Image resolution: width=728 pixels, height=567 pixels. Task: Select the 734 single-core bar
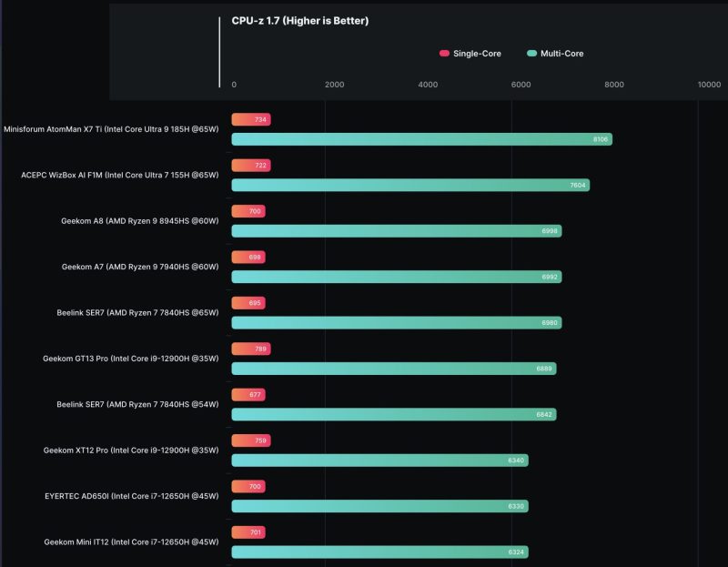coord(251,119)
